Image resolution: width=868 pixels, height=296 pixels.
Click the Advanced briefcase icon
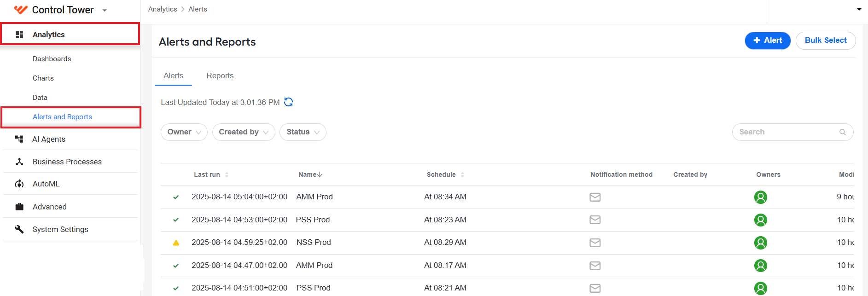19,207
